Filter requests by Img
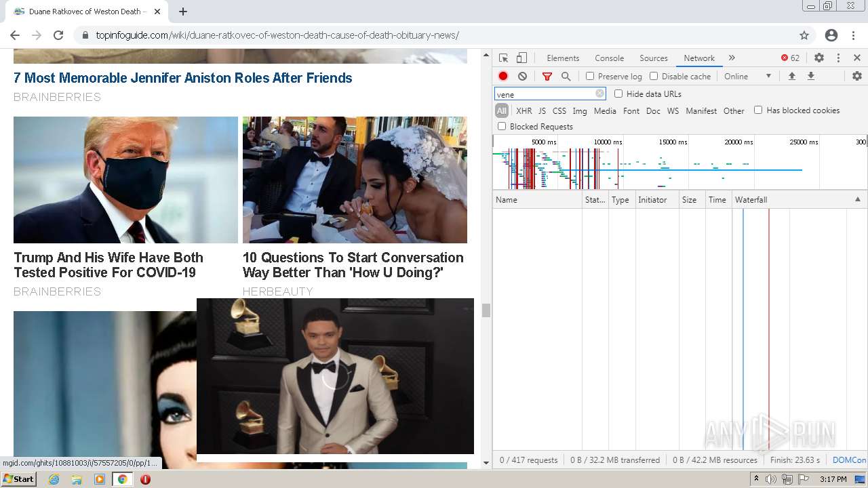The width and height of the screenshot is (868, 488). (x=580, y=111)
